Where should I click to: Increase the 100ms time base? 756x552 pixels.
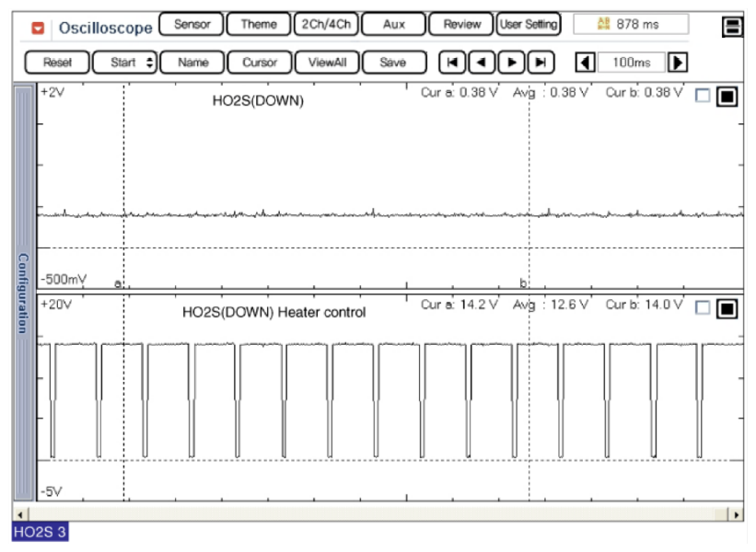coord(678,63)
